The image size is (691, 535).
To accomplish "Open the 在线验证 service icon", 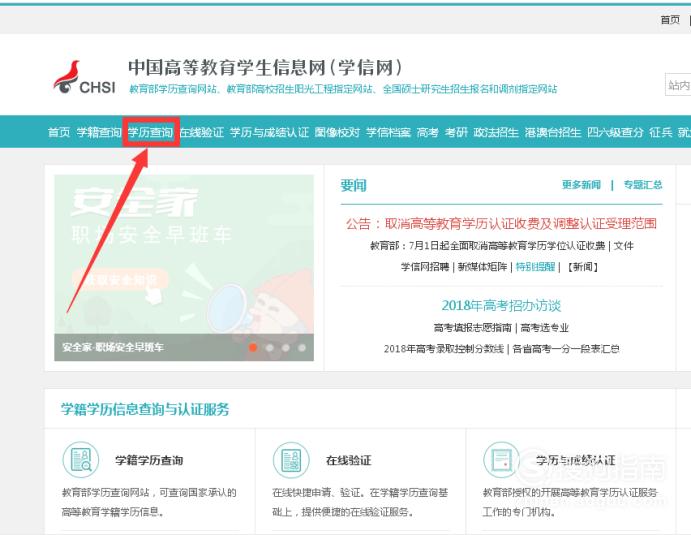I will [291, 460].
